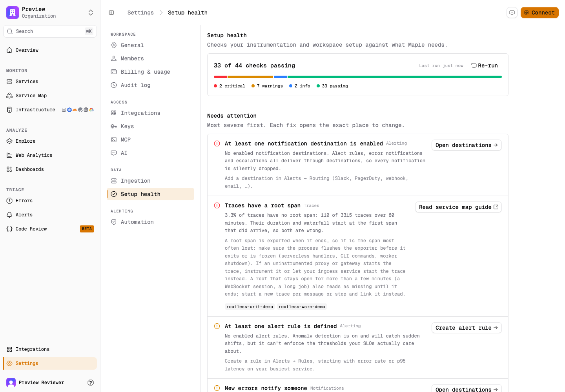The width and height of the screenshot is (565, 392).
Task: Select Ingestion under Data
Action: (150, 181)
